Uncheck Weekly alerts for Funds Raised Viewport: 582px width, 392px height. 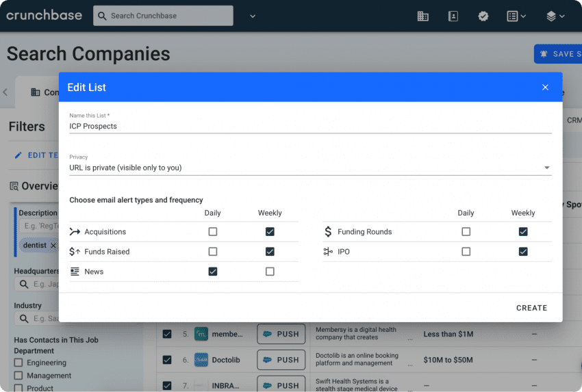click(x=270, y=252)
